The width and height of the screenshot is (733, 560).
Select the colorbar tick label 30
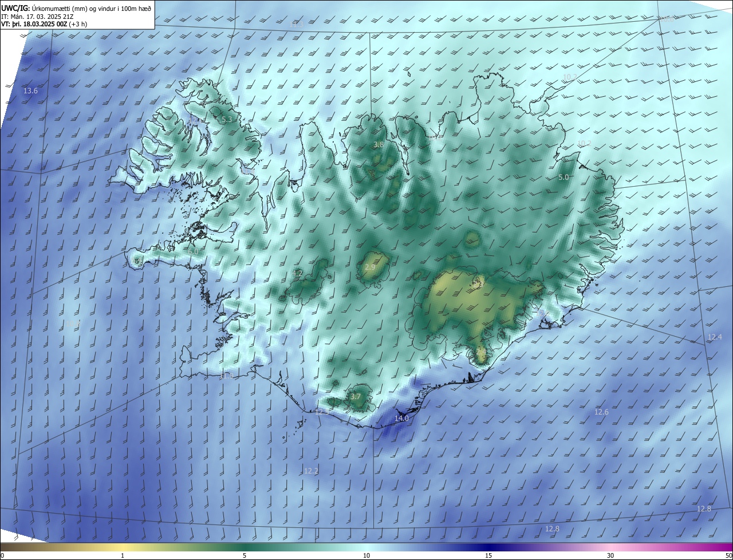610,556
